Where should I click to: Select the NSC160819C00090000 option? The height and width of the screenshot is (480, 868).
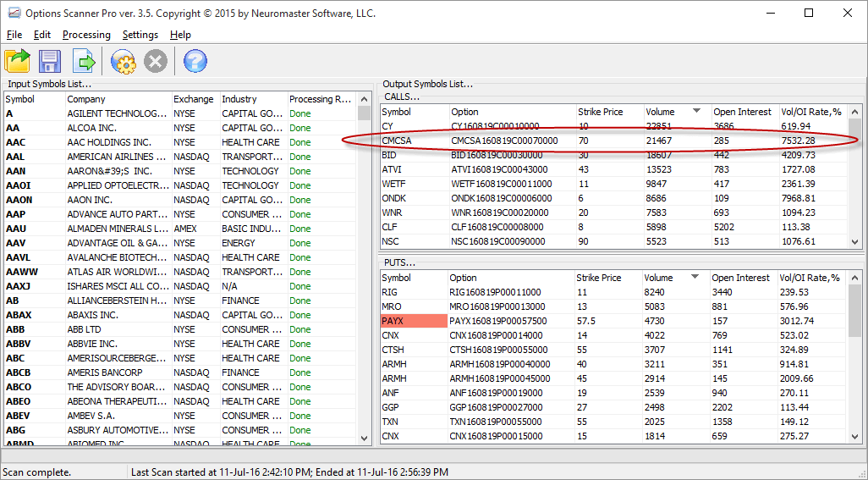[x=497, y=241]
